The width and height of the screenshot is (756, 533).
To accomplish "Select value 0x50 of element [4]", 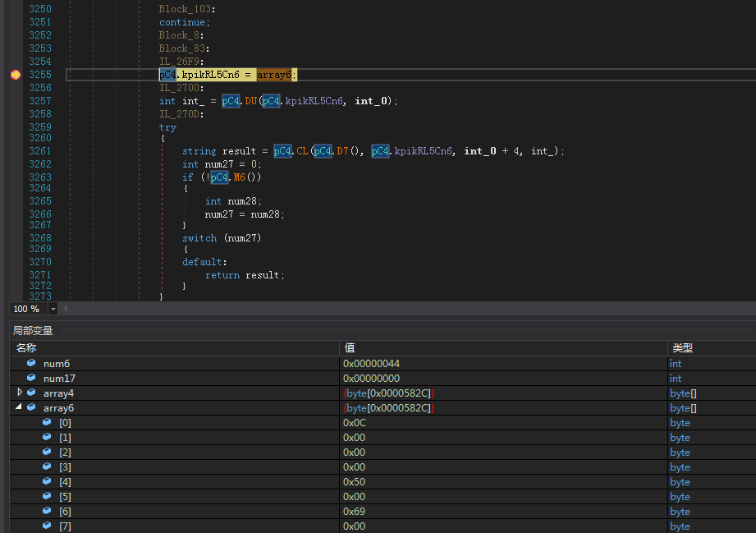I will click(354, 482).
